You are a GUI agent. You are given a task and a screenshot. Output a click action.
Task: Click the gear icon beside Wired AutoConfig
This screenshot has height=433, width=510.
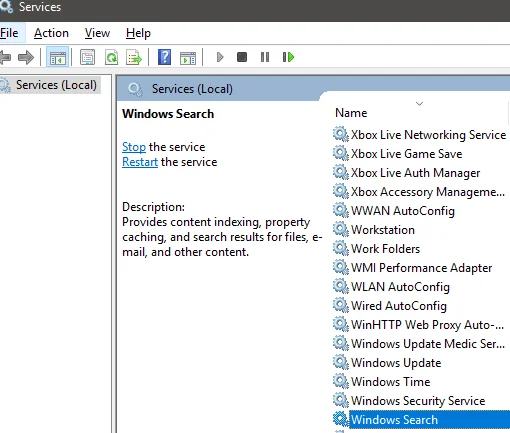coord(341,306)
